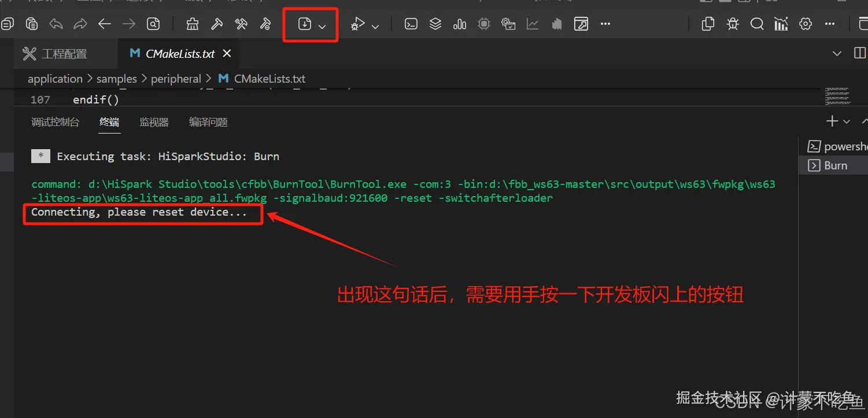Click the bug debug icon on right
This screenshot has height=418, width=868.
coord(733,24)
